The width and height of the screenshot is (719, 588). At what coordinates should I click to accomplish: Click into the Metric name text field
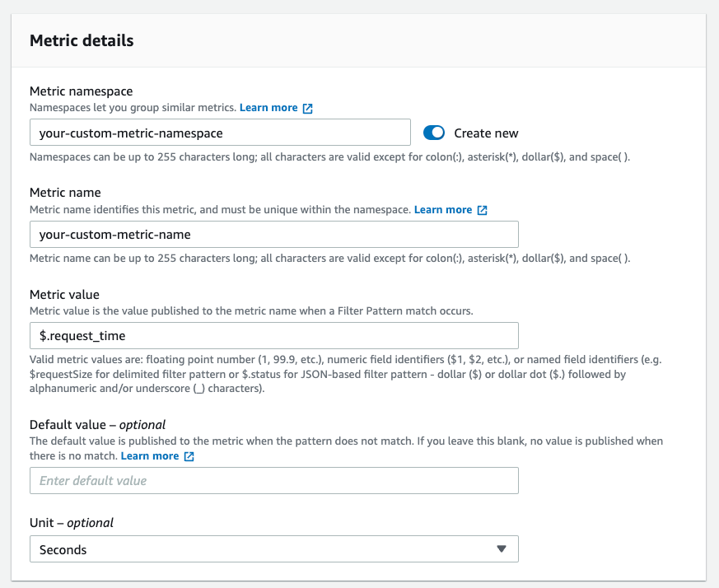click(x=274, y=235)
